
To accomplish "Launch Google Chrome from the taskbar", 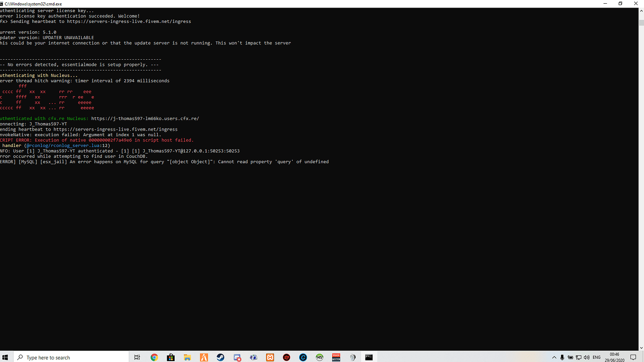I will [x=154, y=357].
